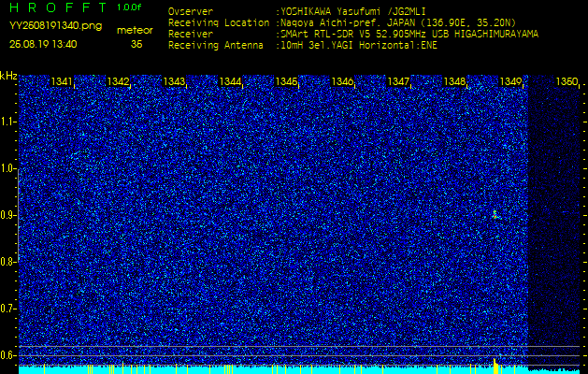Image resolution: width=588 pixels, height=374 pixels.
Task: Click the 0.8 kHz axis label
Action: pyautogui.click(x=7, y=262)
